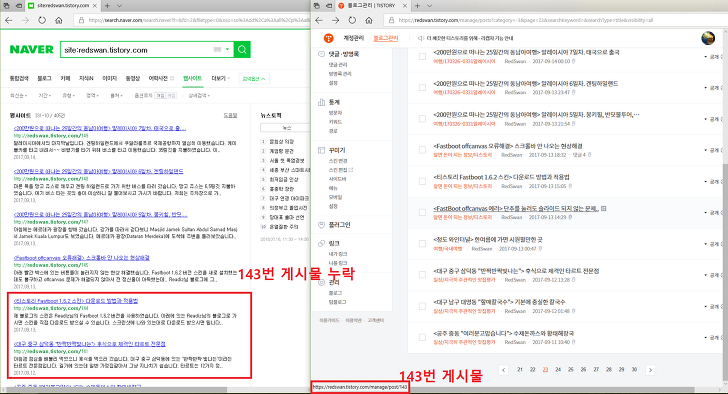Expand the Naver search box autocomplete arrow

click(228, 49)
